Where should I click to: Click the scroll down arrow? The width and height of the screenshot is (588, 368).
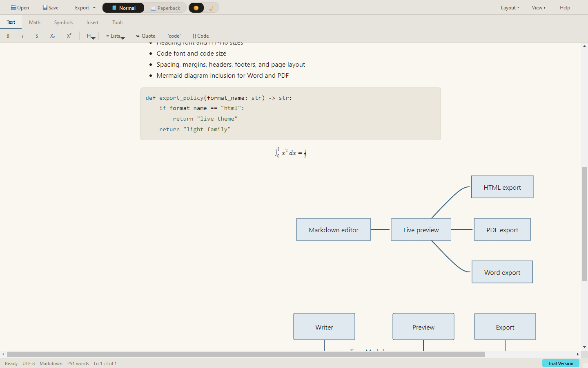pos(585,347)
